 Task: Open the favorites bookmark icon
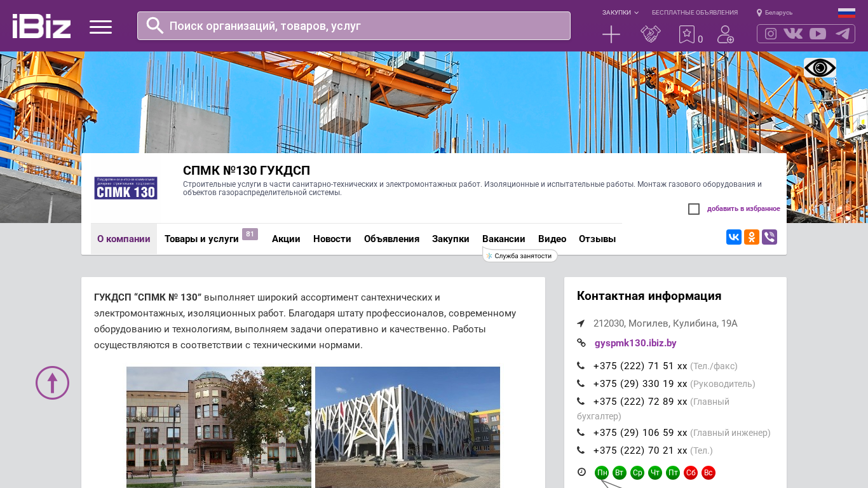[687, 34]
